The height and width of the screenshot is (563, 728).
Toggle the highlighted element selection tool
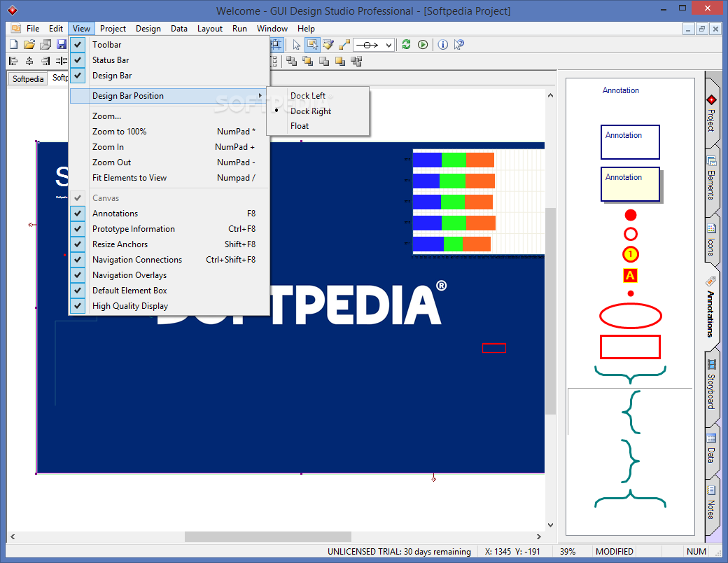pyautogui.click(x=312, y=45)
